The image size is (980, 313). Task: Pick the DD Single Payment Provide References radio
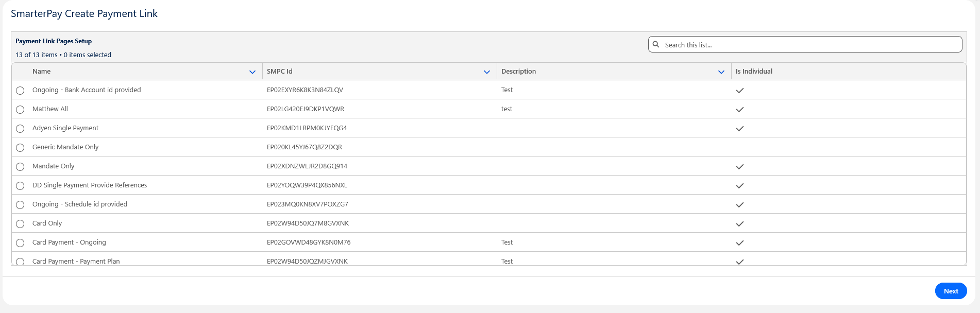(x=20, y=186)
